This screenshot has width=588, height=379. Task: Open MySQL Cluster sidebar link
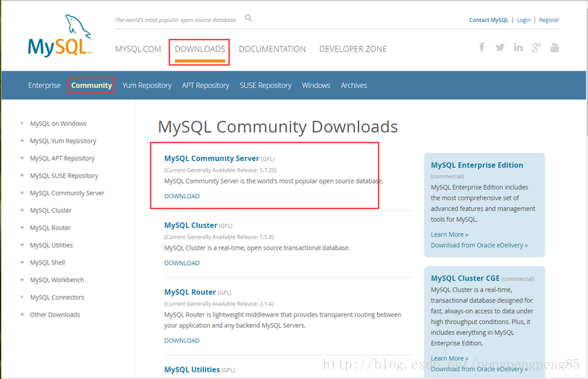(x=51, y=210)
